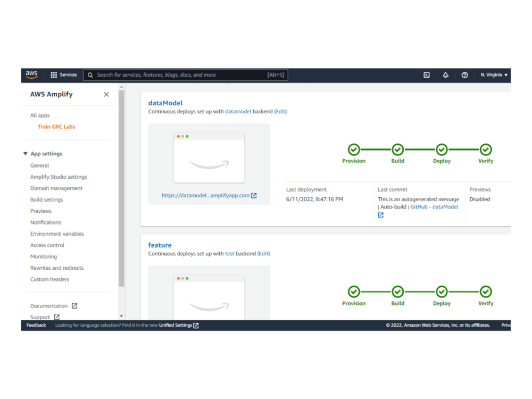This screenshot has width=532, height=399.
Task: Click feature Verify step checkmark
Action: click(486, 292)
